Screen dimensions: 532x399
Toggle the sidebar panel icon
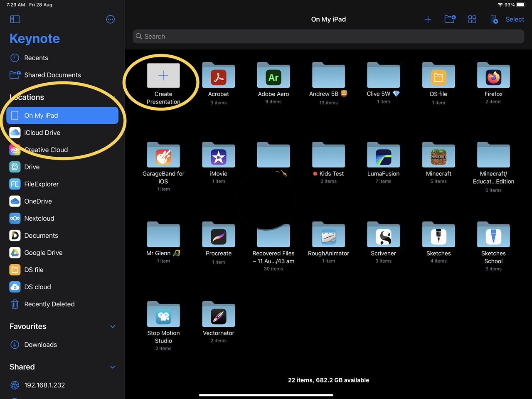pos(15,19)
